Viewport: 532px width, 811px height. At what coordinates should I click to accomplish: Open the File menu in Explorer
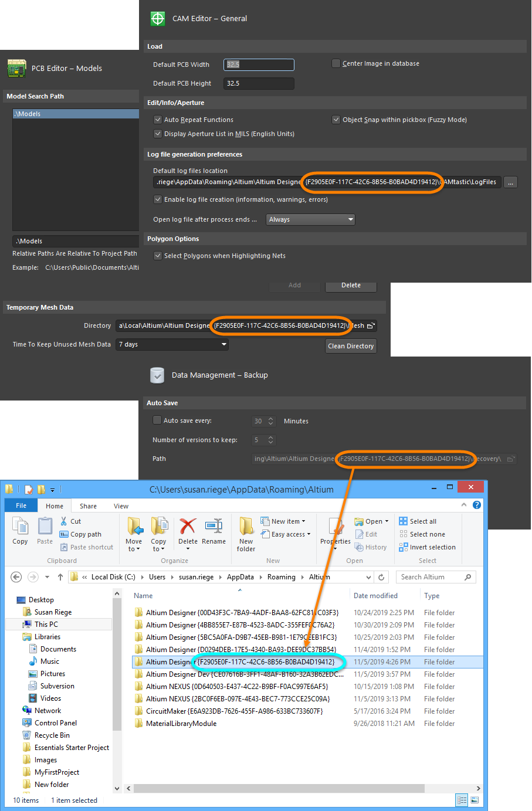[x=21, y=505]
